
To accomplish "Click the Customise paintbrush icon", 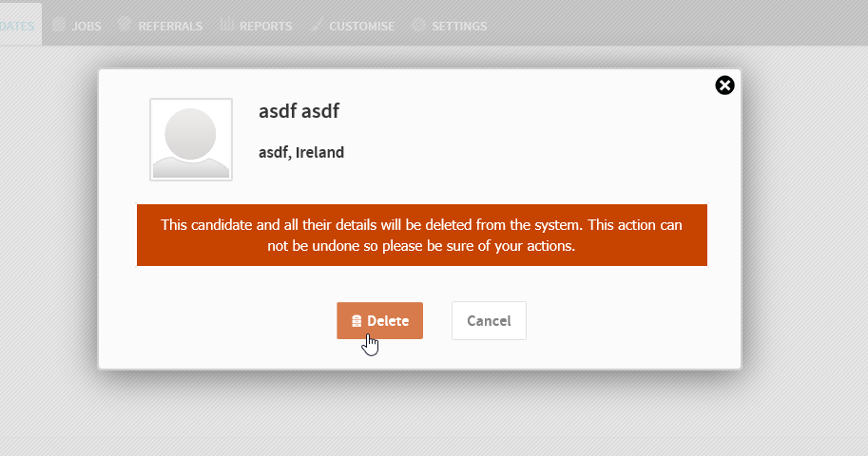I will pyautogui.click(x=317, y=26).
